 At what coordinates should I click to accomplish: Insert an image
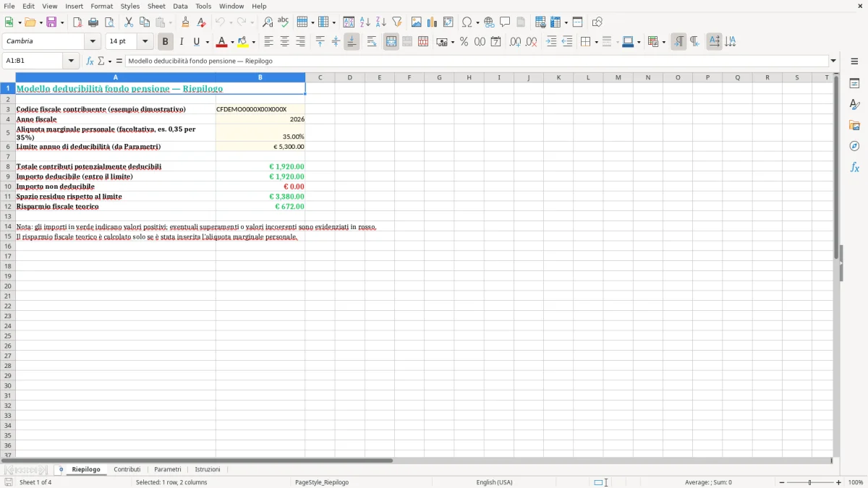(x=417, y=22)
